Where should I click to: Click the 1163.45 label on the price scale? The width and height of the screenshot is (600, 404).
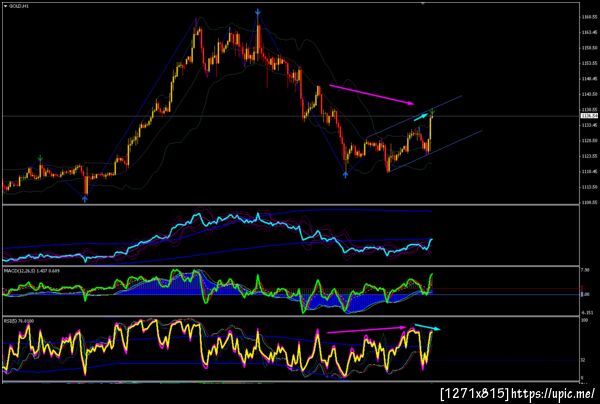(589, 33)
